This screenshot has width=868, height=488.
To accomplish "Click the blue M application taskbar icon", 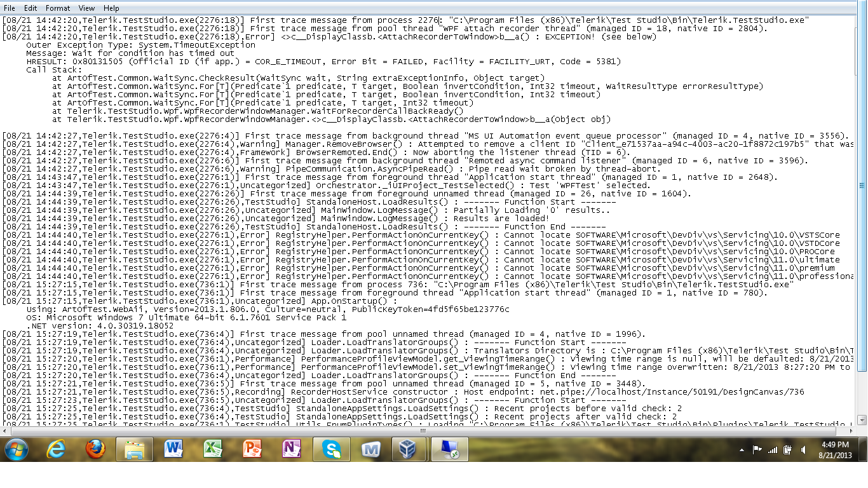I will coord(370,449).
